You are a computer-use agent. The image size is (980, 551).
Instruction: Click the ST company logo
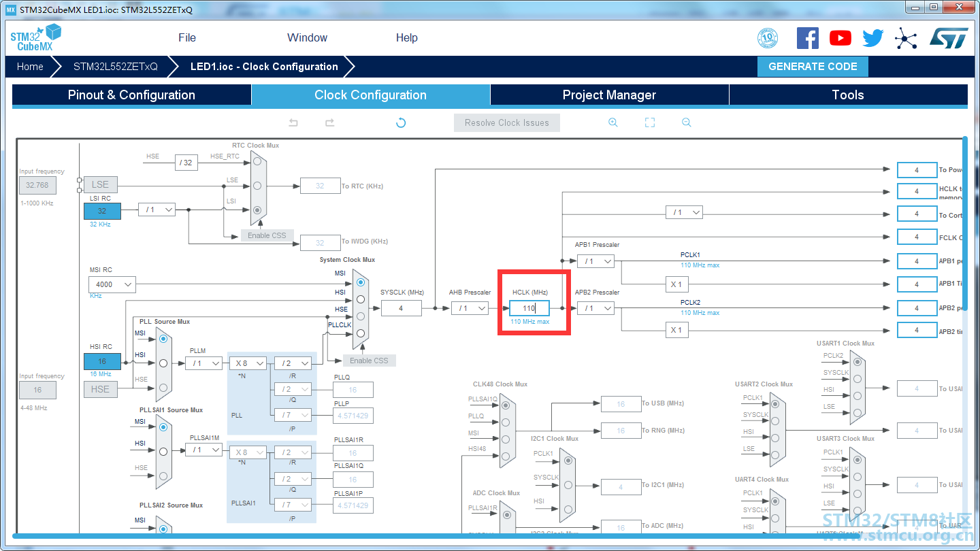point(949,38)
